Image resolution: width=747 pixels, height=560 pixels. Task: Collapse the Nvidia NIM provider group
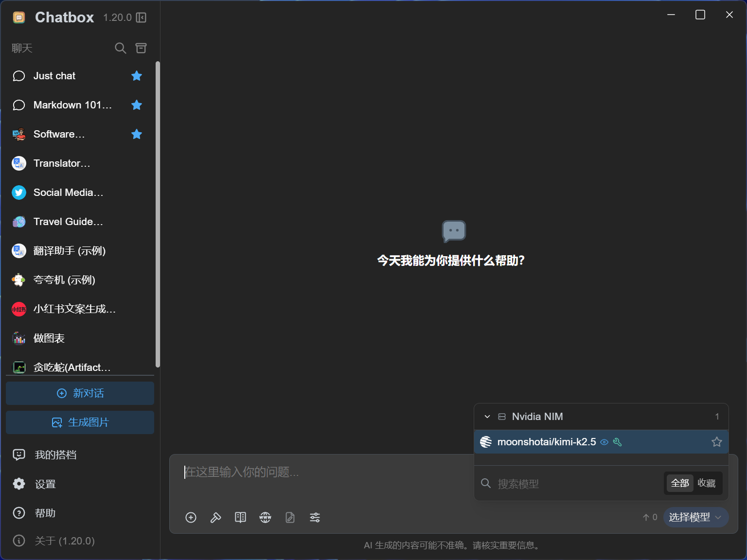(x=486, y=416)
